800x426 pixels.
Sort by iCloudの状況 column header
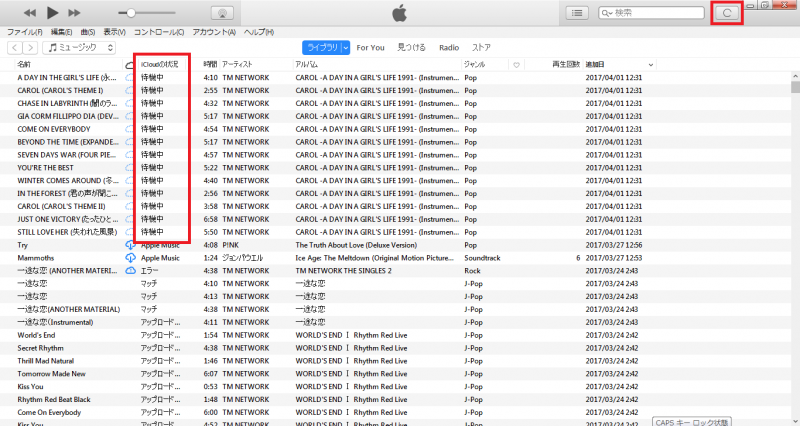click(x=160, y=64)
